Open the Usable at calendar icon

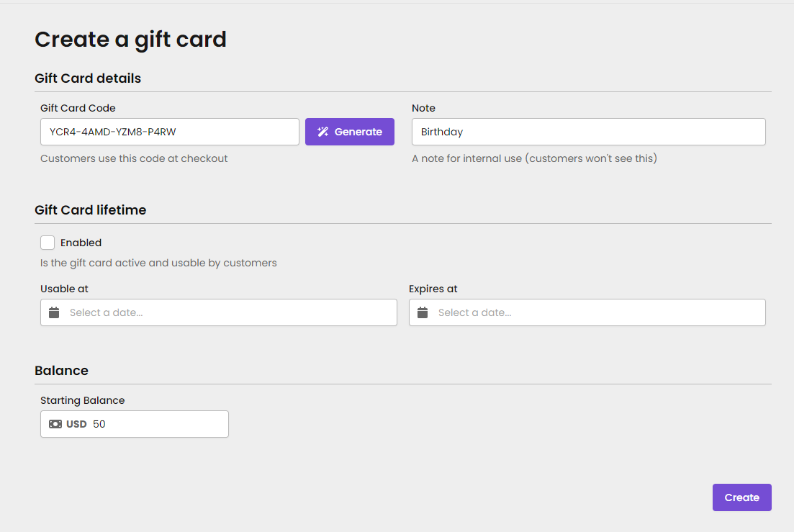[x=54, y=312]
